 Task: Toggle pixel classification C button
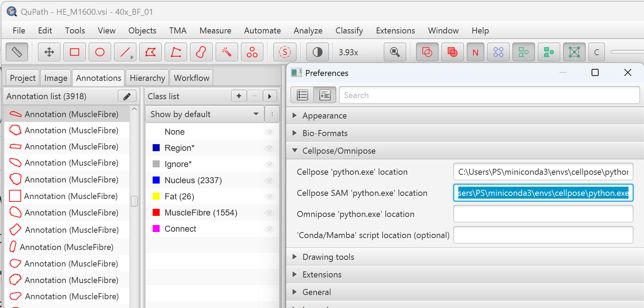coord(597,52)
